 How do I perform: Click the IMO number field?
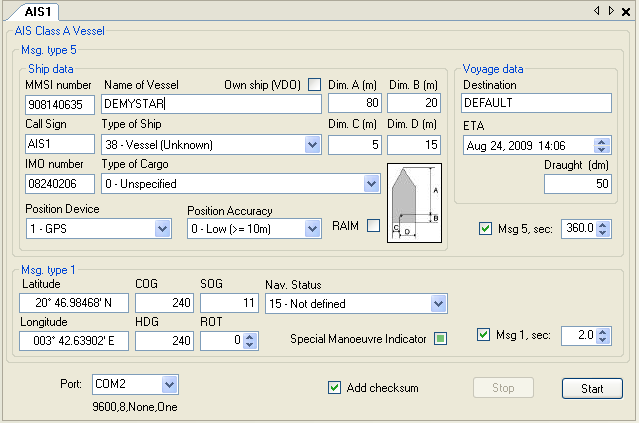60,184
